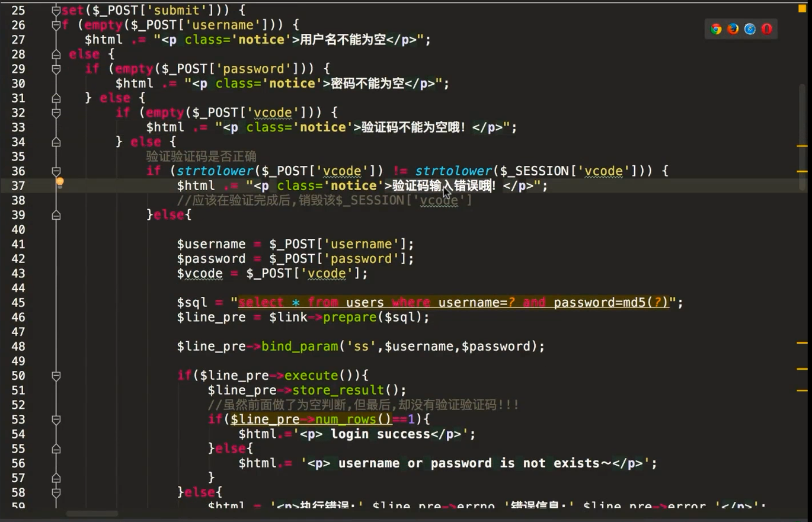
Task: Open the page in Chrome browser
Action: click(x=716, y=29)
